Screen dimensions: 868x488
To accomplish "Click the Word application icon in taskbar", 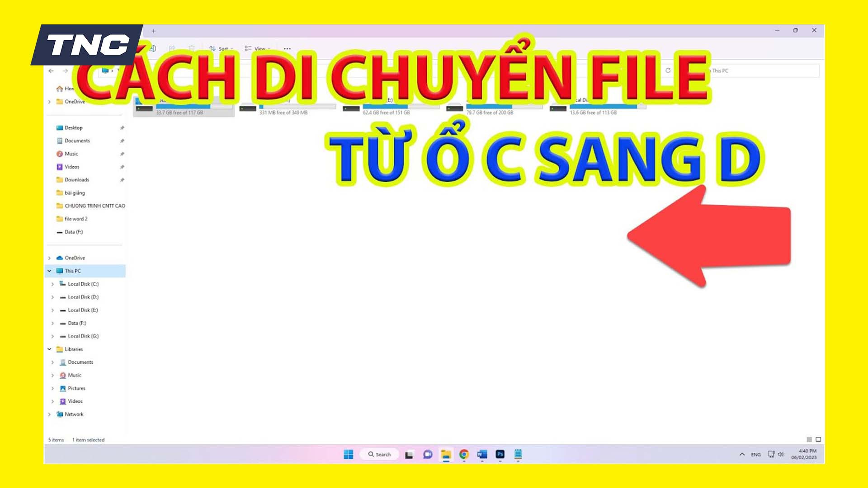I will point(481,454).
